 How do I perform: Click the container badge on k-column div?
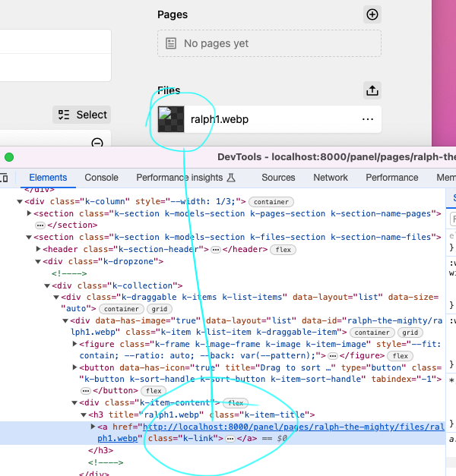tap(271, 202)
